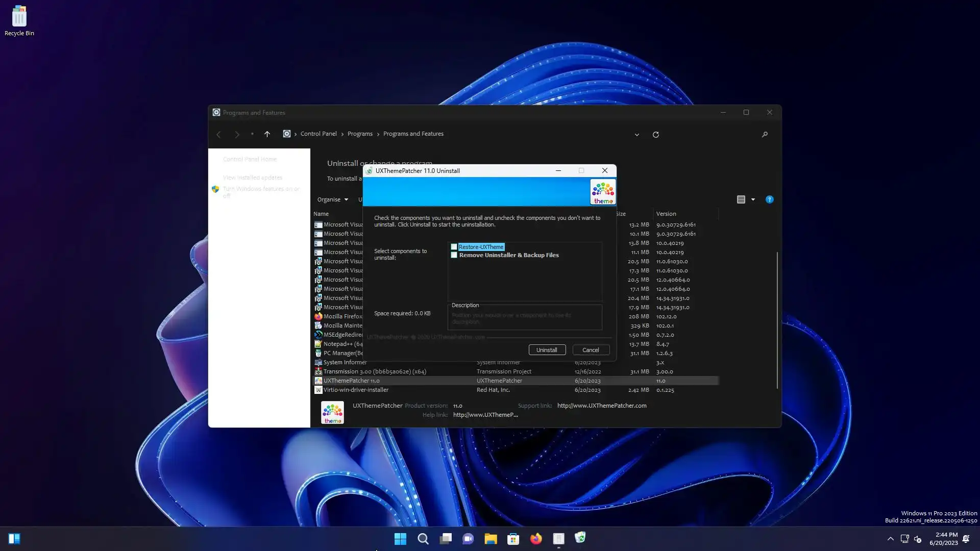The width and height of the screenshot is (980, 551).
Task: Select Control Panel in the breadcrumb
Action: coord(318,134)
